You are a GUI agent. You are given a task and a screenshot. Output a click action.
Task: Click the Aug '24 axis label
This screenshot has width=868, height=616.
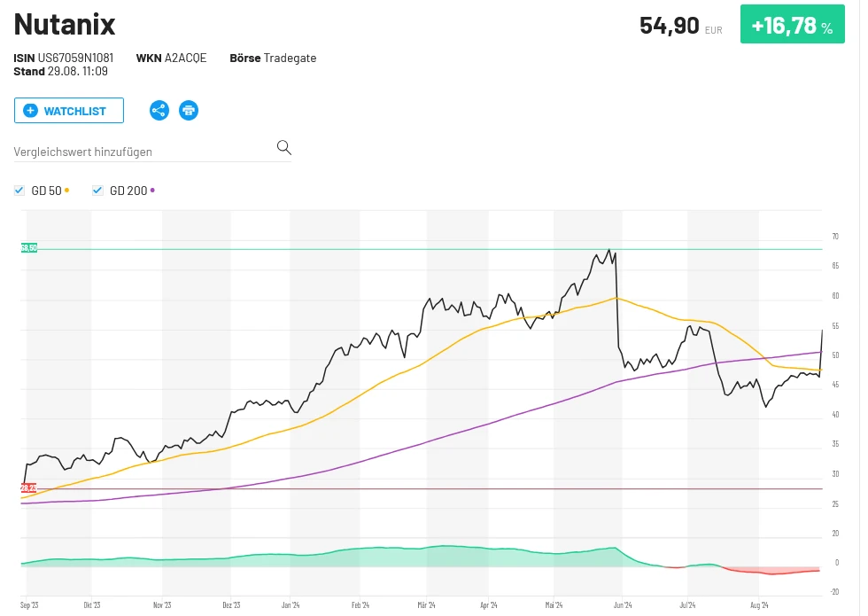pos(758,605)
